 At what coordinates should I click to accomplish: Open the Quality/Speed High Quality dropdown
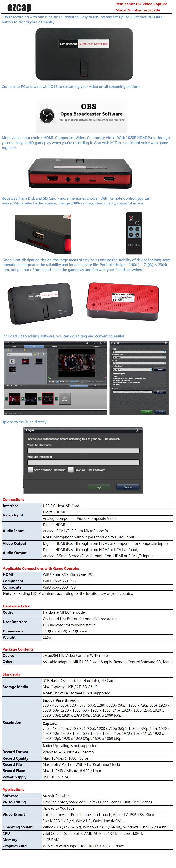[x=132, y=369]
